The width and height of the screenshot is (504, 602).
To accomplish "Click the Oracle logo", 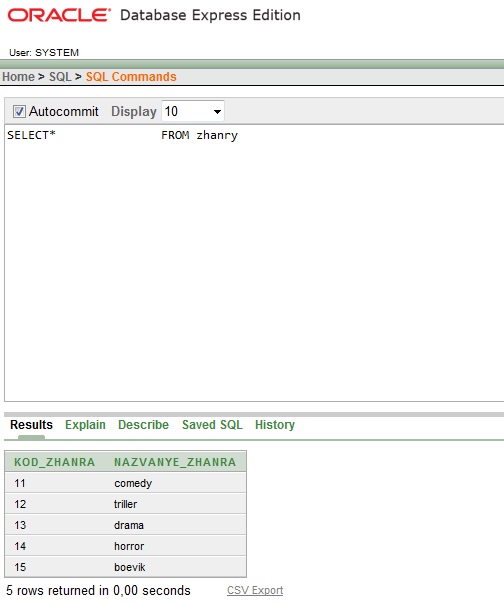I will [59, 15].
